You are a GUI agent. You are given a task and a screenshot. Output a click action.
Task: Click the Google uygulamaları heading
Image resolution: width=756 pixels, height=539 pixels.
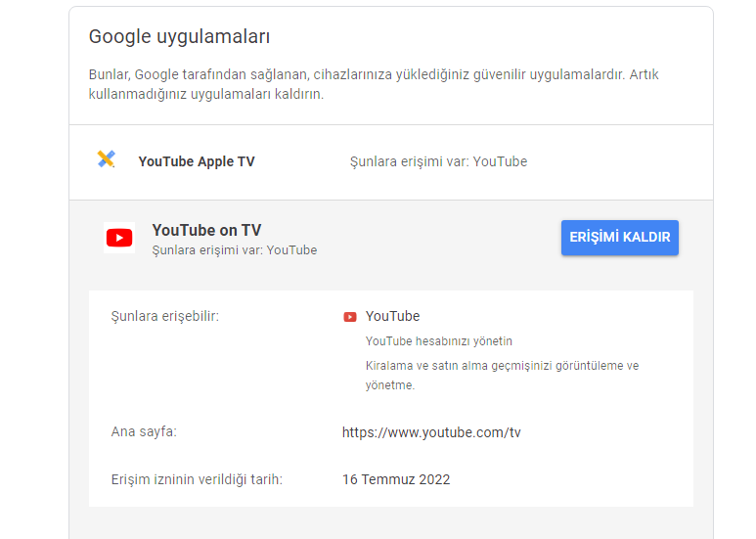[x=179, y=36]
